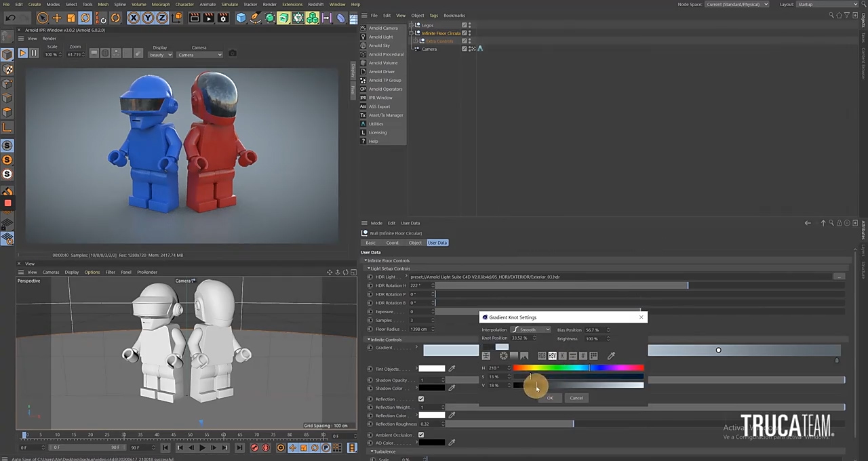
Task: Start the Arnold IPR render play button
Action: (22, 53)
